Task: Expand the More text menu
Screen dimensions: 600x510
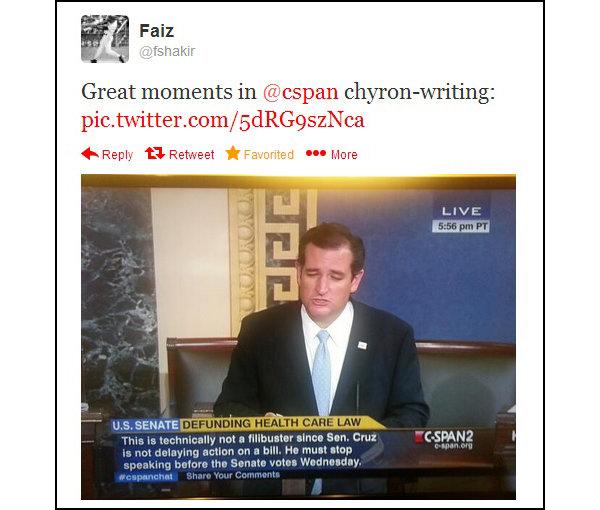Action: tap(344, 155)
